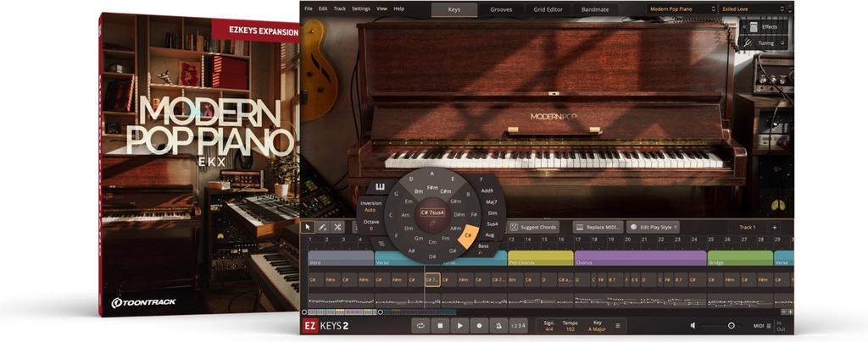Select the highlighted C# 7 chord block
Viewport: 868px width, 342px height.
[432, 279]
